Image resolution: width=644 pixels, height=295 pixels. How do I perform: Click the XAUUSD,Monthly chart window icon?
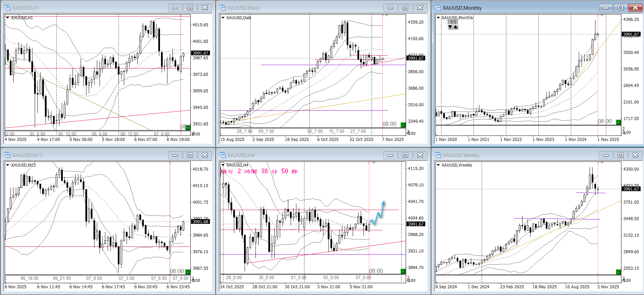pyautogui.click(x=438, y=8)
